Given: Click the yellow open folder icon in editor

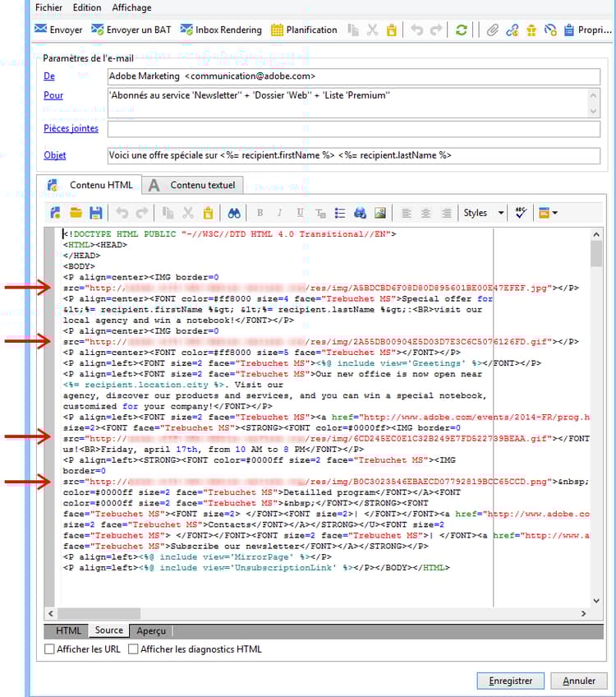Looking at the screenshot, I should pyautogui.click(x=76, y=213).
